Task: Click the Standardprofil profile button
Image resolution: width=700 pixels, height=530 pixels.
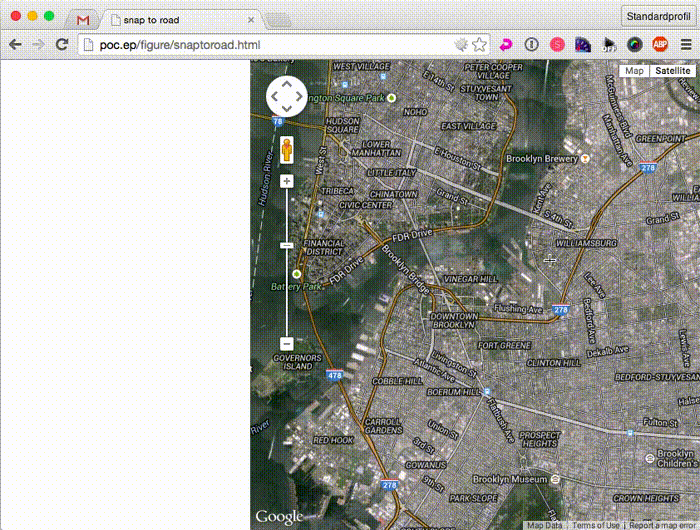Action: click(x=658, y=17)
